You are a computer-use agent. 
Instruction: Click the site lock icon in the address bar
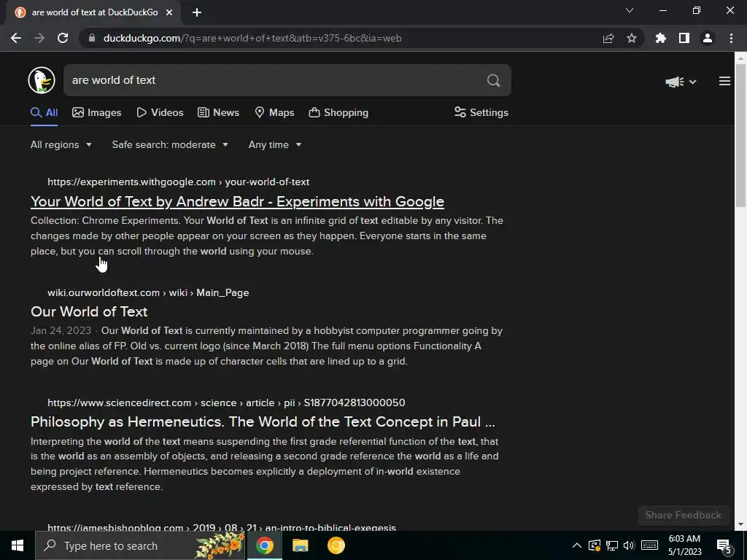92,38
